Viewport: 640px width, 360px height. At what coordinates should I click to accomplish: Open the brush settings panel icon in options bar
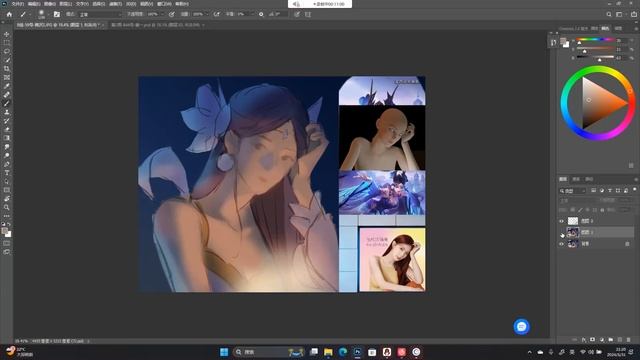[x=57, y=14]
